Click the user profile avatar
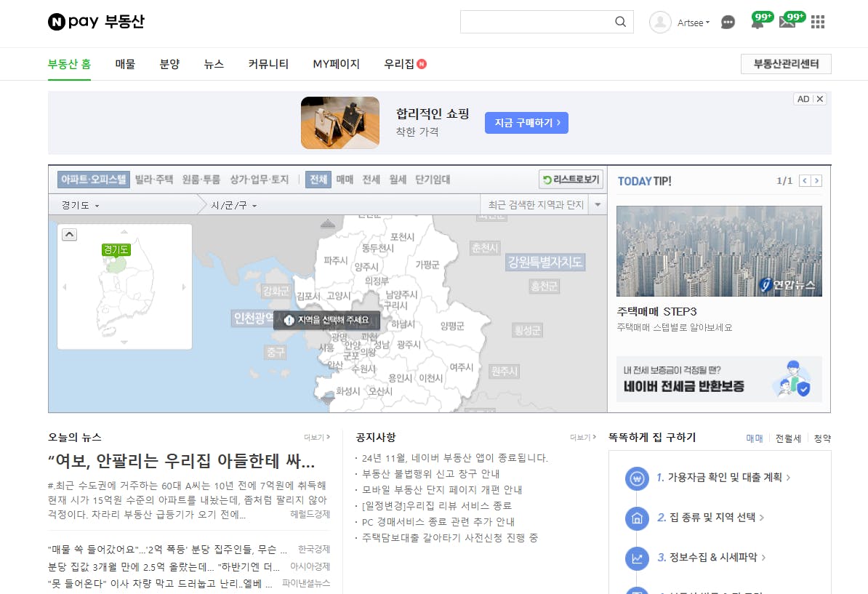Image resolution: width=868 pixels, height=594 pixels. (x=660, y=22)
